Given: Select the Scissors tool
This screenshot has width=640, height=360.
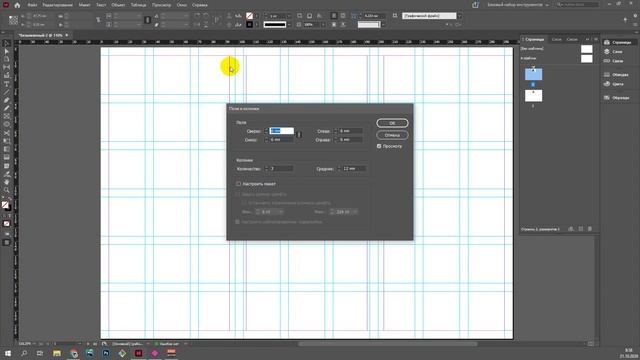Looking at the screenshot, I should pos(7,133).
